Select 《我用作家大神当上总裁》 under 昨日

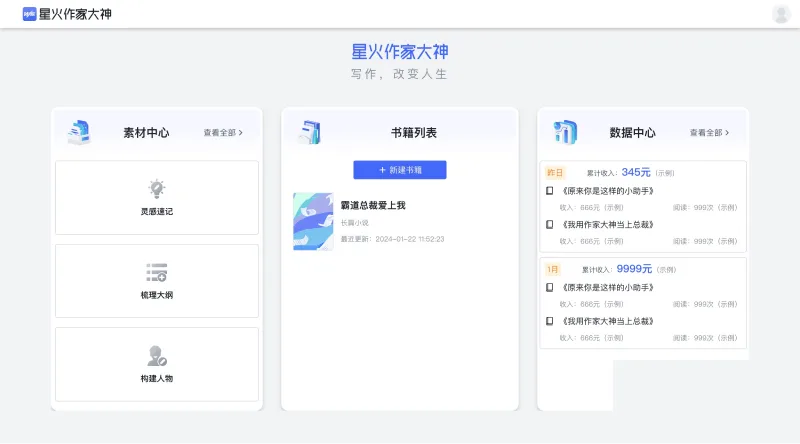tap(608, 225)
